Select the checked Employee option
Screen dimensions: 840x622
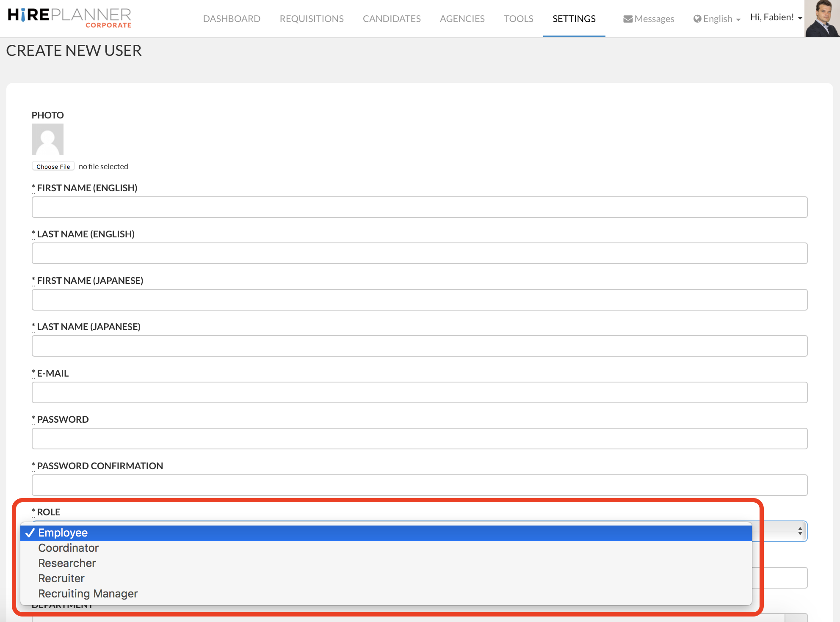[63, 533]
